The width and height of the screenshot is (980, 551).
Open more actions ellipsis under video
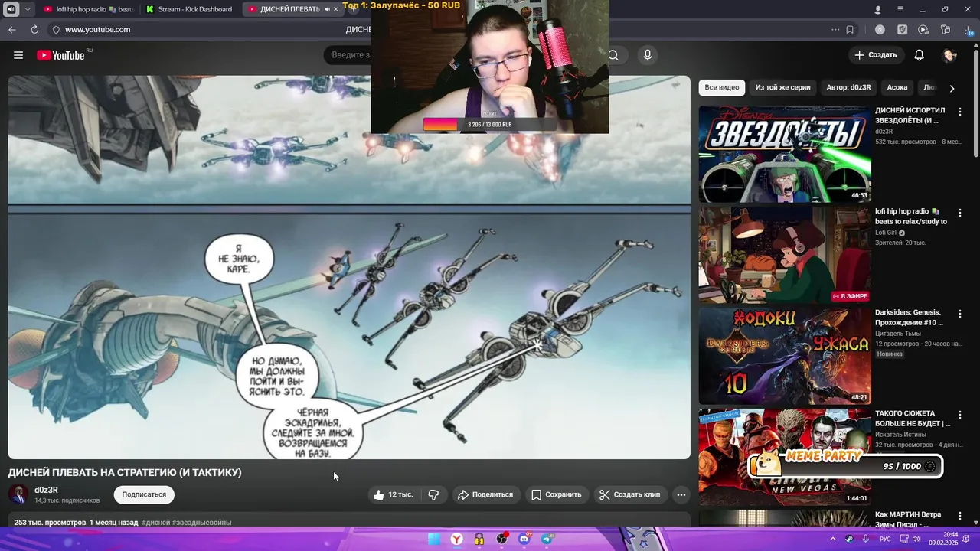click(x=681, y=494)
